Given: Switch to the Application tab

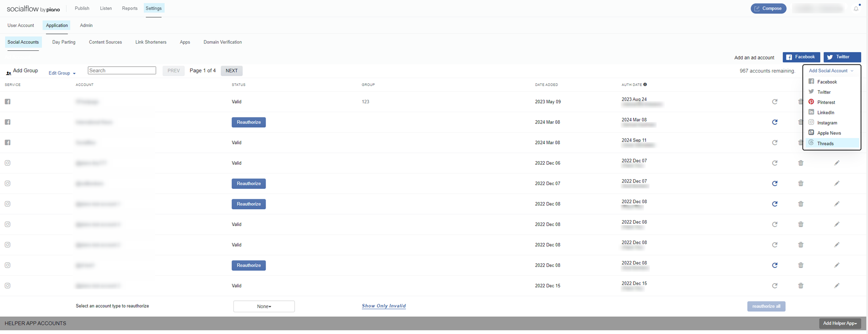Looking at the screenshot, I should [x=57, y=25].
